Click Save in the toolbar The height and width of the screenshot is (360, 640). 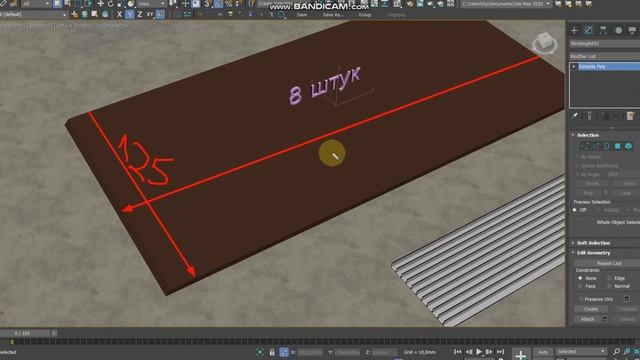pos(302,15)
